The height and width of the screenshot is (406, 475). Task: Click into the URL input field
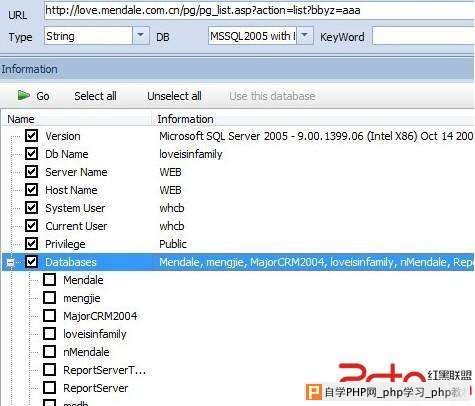pos(259,11)
